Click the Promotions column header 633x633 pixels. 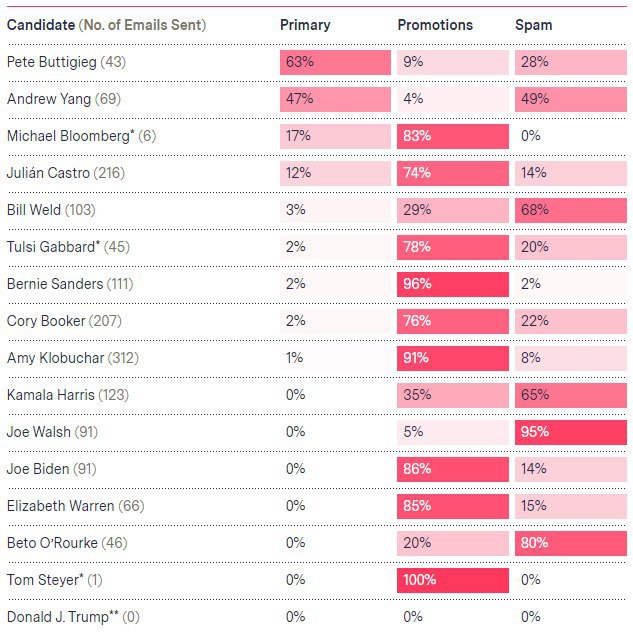click(435, 25)
